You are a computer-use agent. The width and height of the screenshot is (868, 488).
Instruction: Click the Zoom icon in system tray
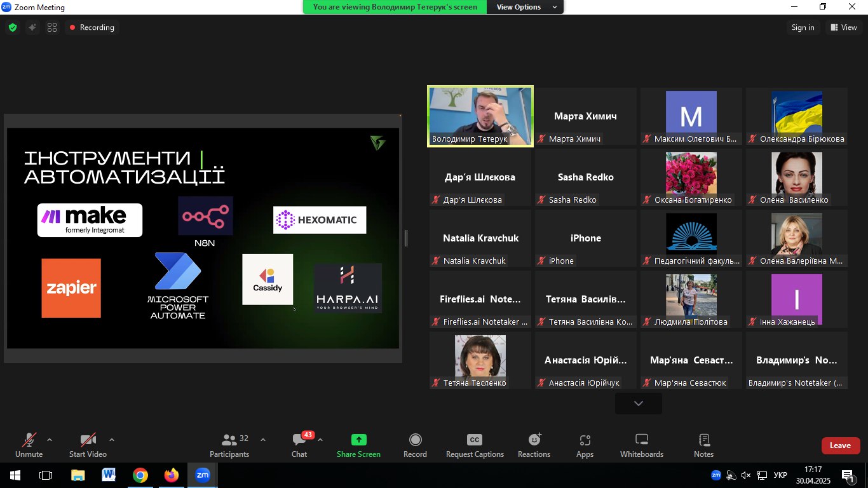715,475
